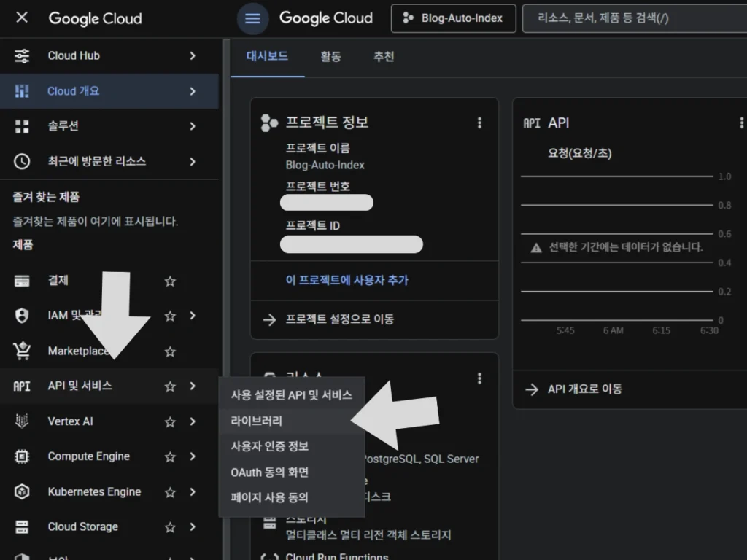Star API 및 서비스 as a favorite
Viewport: 747px width, 560px height.
pos(170,386)
